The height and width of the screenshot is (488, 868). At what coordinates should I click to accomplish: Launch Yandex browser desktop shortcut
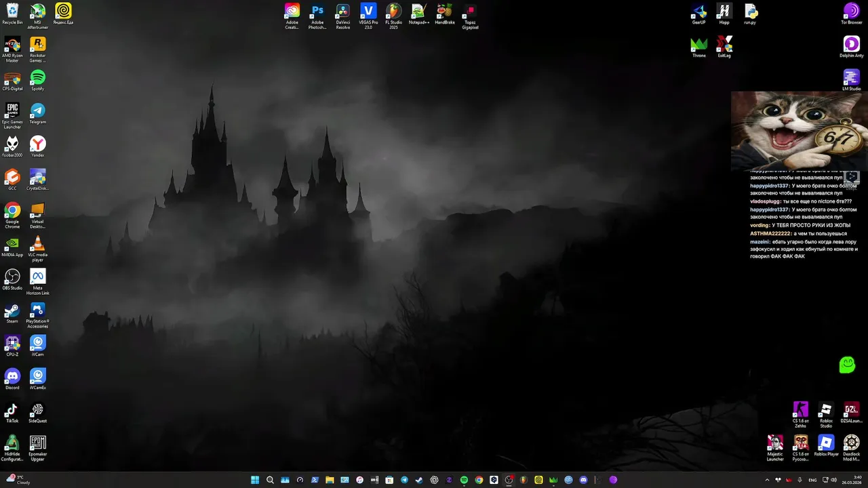click(38, 146)
